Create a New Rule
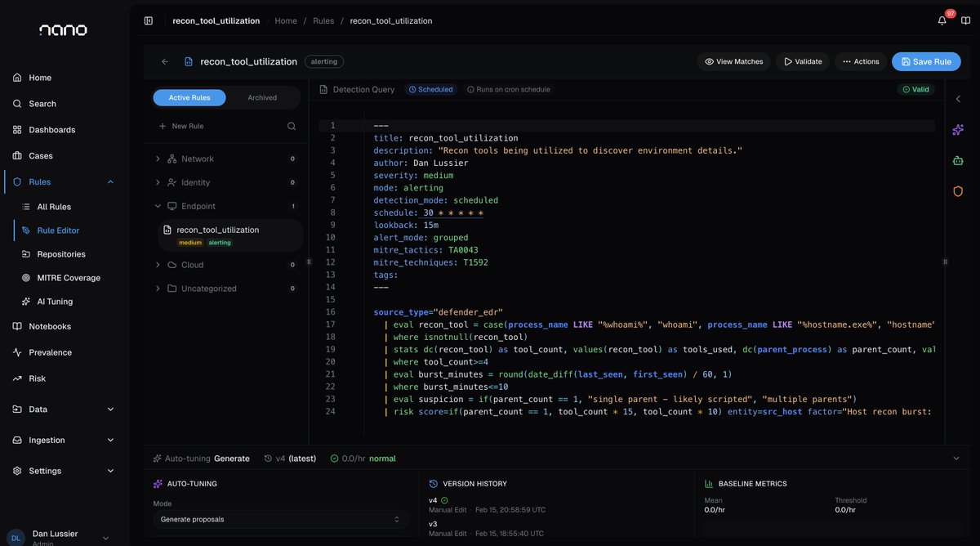This screenshot has width=980, height=546. [x=180, y=126]
